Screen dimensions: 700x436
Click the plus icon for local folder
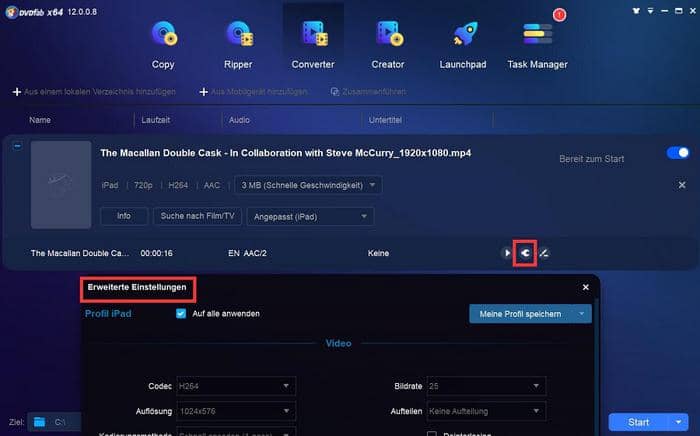(x=17, y=92)
